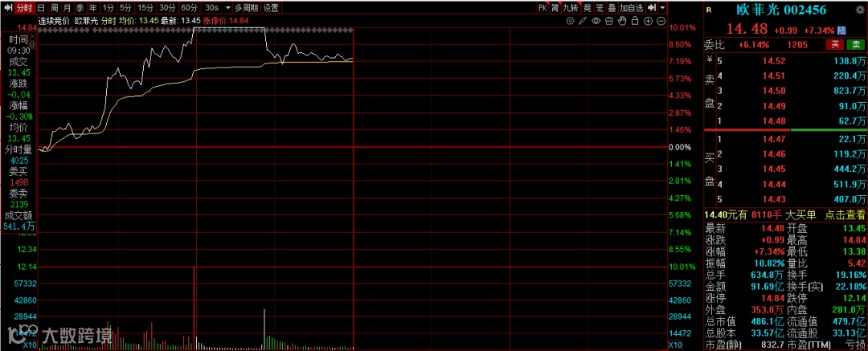The image size is (868, 351).
Task: Click the 总市值 486.1亿 market cap value
Action: tap(768, 322)
